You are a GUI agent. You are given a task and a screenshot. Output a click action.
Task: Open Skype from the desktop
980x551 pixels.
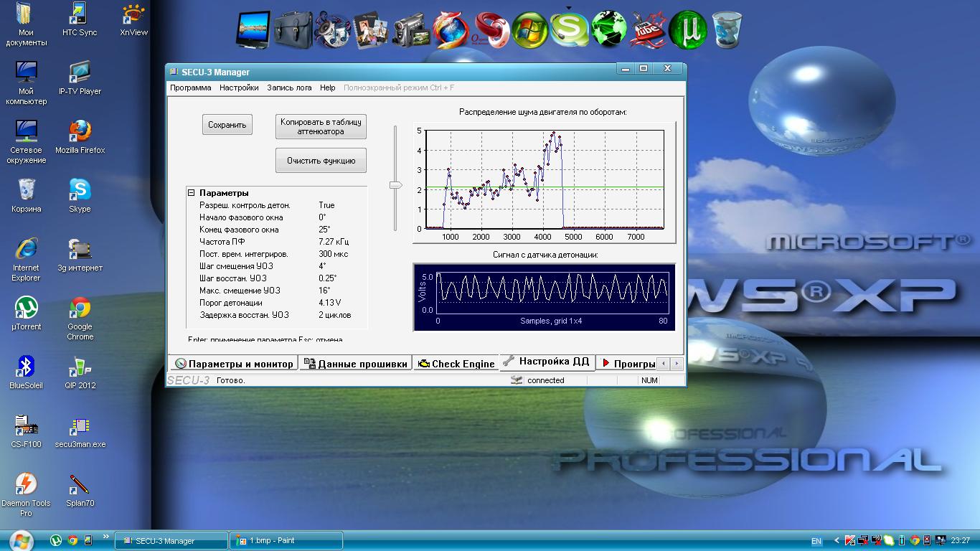click(x=80, y=191)
